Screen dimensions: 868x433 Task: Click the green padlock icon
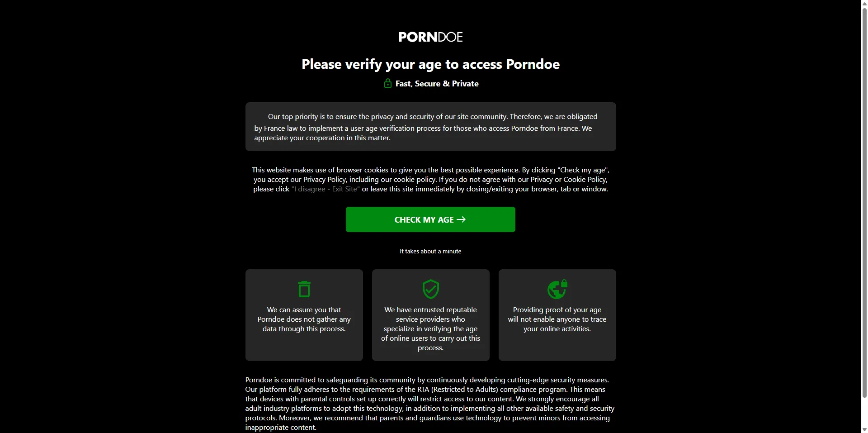[387, 83]
